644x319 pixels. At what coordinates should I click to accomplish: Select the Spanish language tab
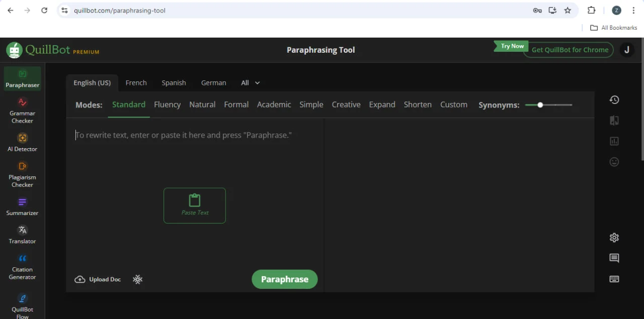(174, 83)
